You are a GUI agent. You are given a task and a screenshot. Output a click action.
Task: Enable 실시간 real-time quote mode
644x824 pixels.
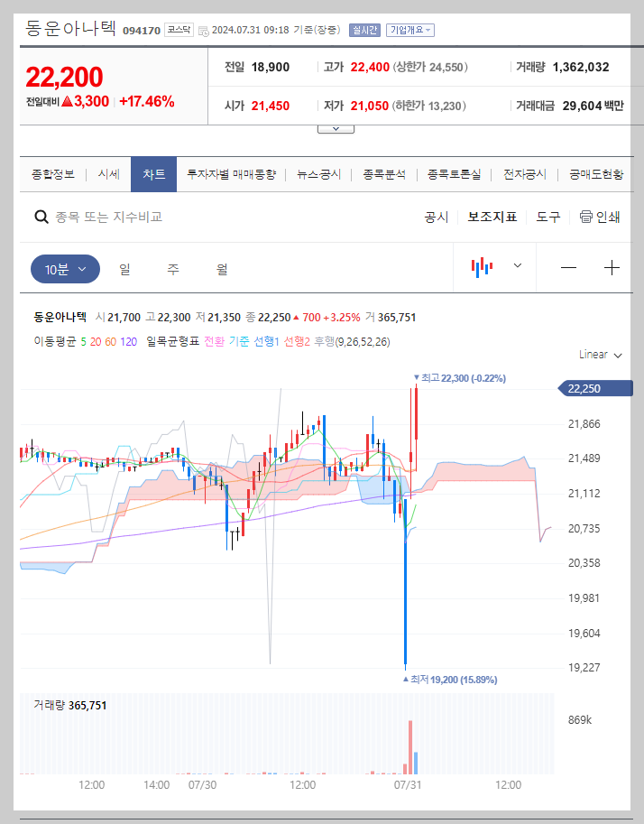click(x=363, y=30)
